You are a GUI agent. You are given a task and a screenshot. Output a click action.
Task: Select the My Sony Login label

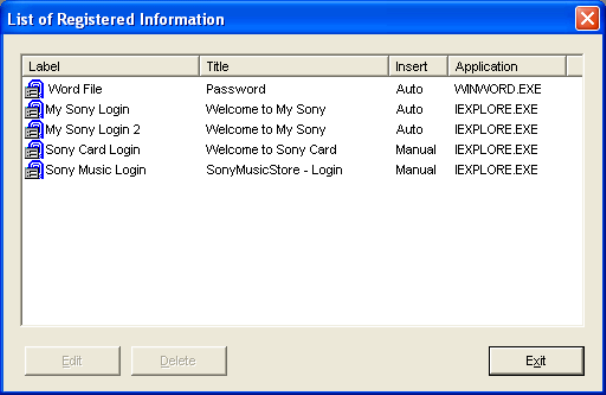tap(87, 109)
